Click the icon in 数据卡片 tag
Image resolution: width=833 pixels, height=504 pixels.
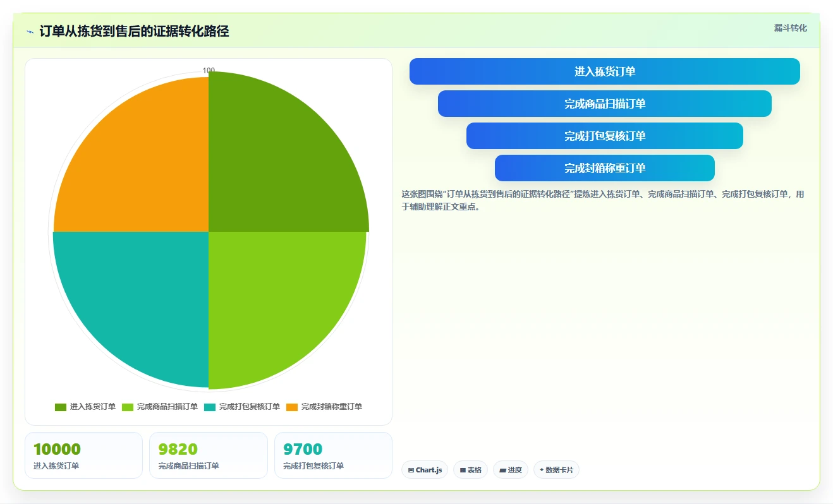point(542,470)
